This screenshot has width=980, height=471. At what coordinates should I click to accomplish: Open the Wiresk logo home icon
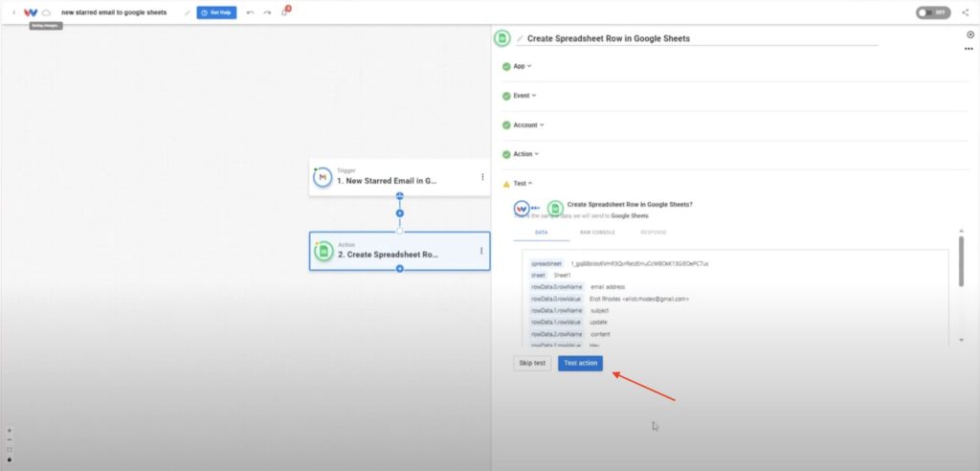coord(31,12)
